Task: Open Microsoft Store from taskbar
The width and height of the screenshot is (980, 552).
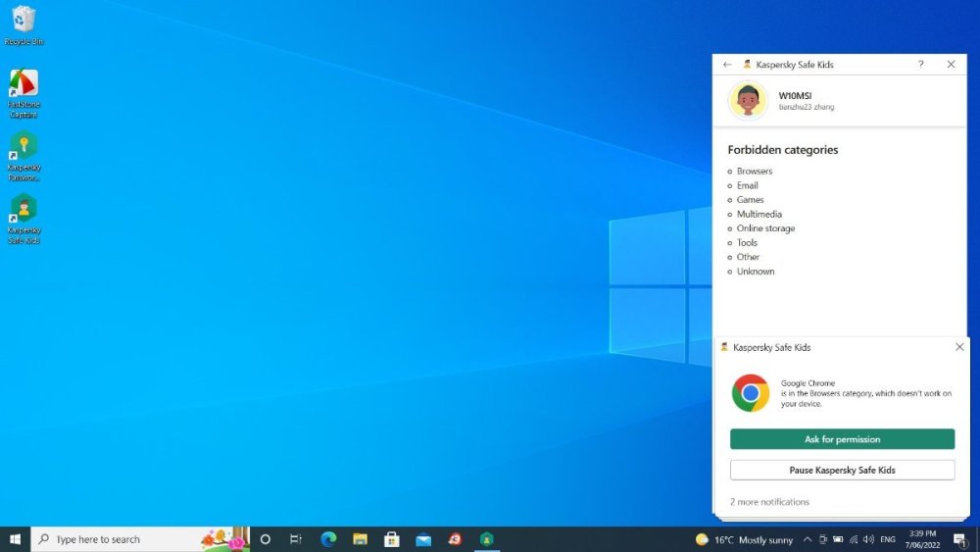Action: tap(392, 539)
